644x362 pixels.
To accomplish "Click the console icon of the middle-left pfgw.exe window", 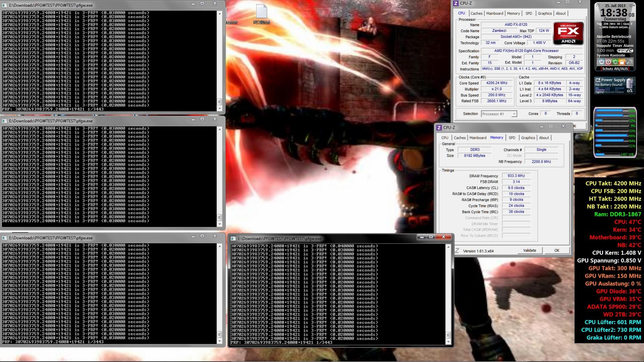I will (5, 121).
